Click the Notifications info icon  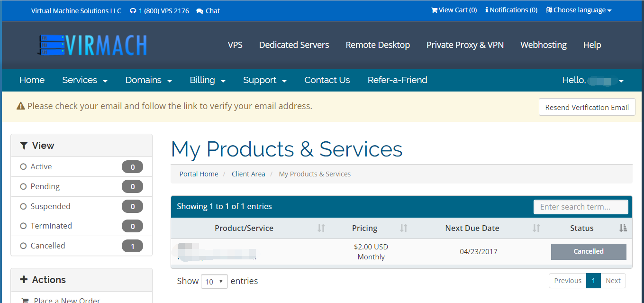[487, 10]
